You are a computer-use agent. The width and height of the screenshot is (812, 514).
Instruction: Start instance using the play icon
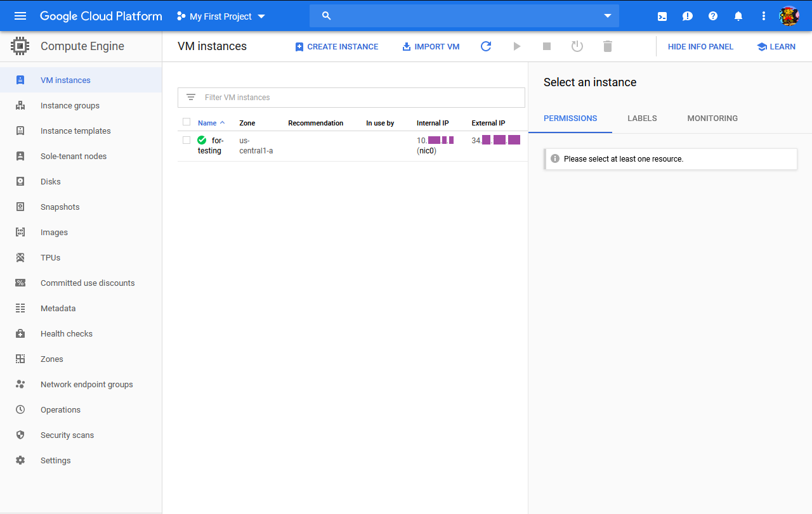tap(517, 46)
